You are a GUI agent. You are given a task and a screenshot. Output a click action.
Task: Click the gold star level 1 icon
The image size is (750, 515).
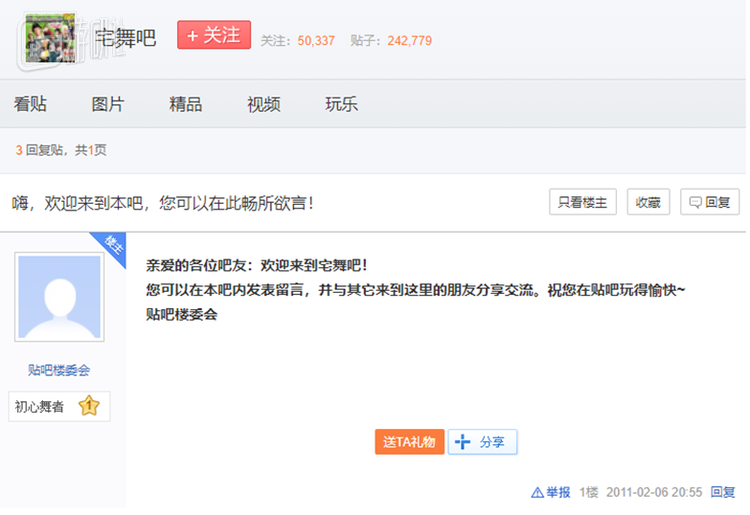(x=89, y=406)
